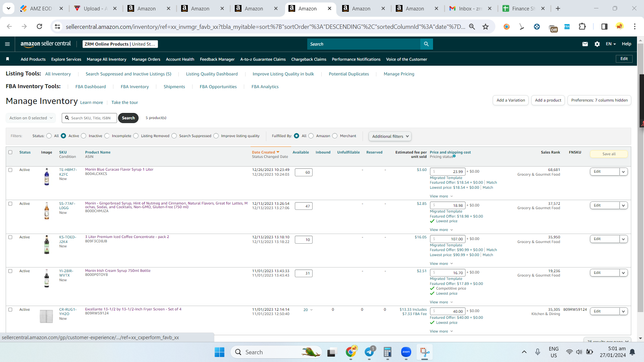
Task: Open the Telegram app in the taskbar
Action: point(369,352)
